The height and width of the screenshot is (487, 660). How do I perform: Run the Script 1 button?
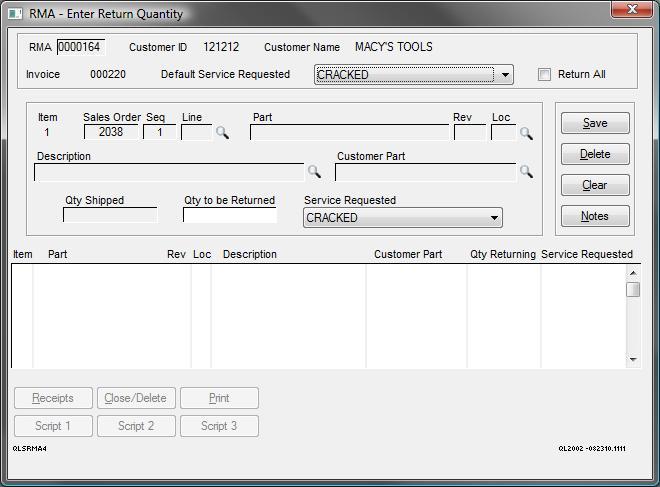click(53, 426)
